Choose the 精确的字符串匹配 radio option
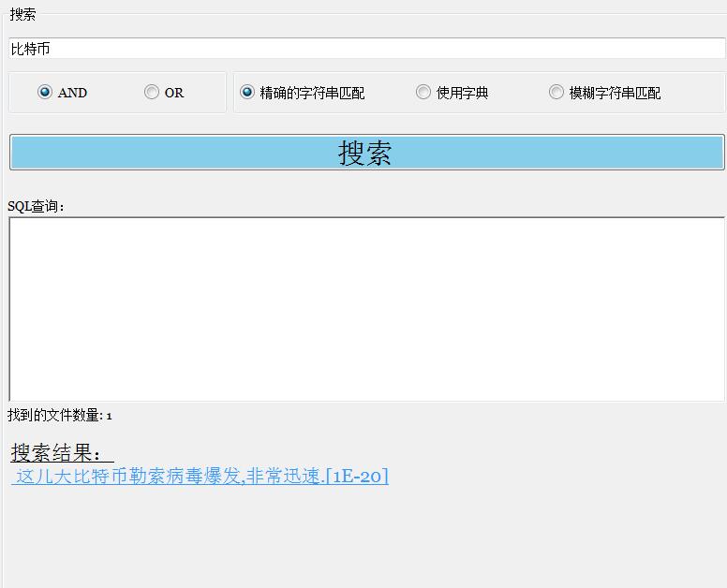727x588 pixels. tap(247, 92)
